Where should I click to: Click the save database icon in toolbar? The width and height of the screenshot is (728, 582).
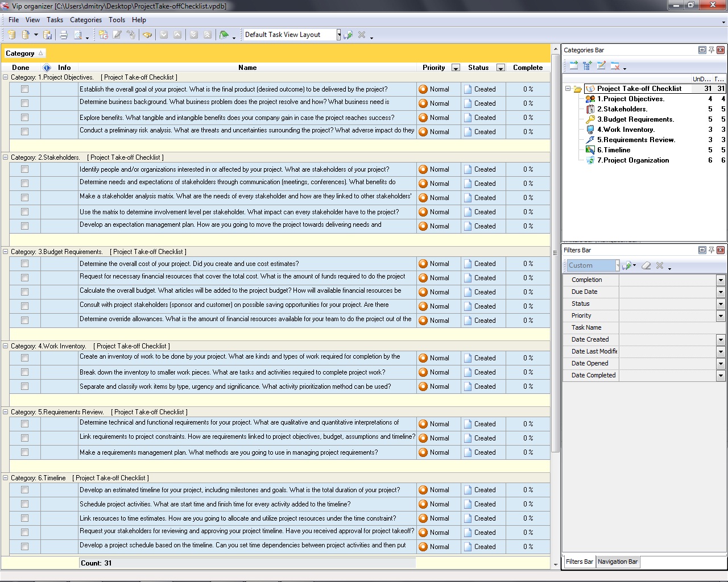[x=48, y=35]
